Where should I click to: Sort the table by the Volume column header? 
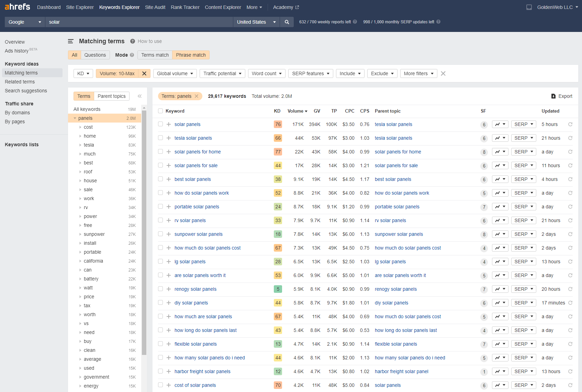(297, 111)
